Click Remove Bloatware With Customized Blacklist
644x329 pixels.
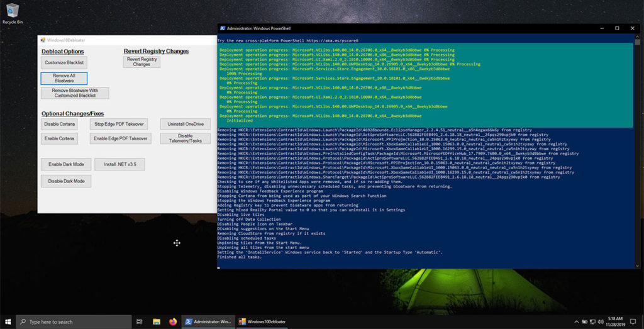click(75, 93)
